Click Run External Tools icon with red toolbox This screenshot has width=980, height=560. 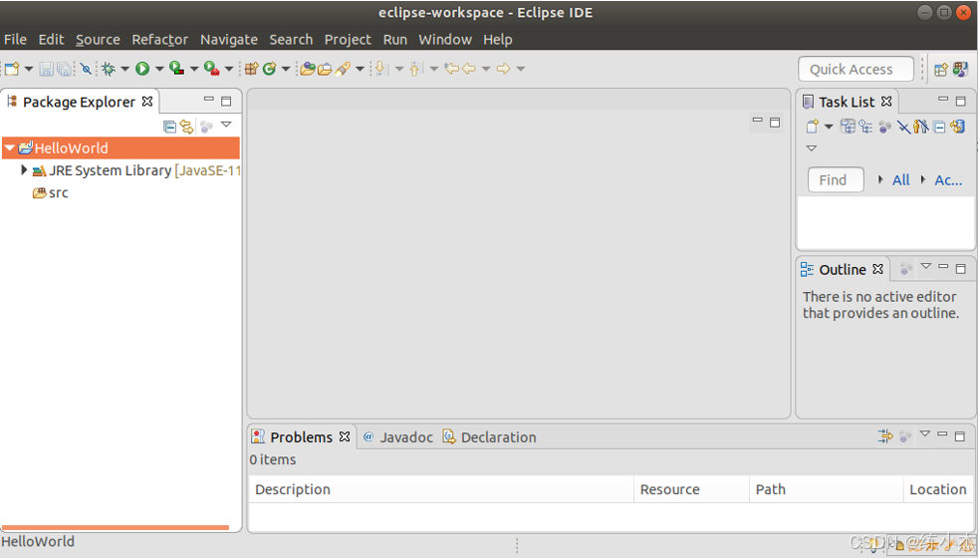pyautogui.click(x=212, y=69)
